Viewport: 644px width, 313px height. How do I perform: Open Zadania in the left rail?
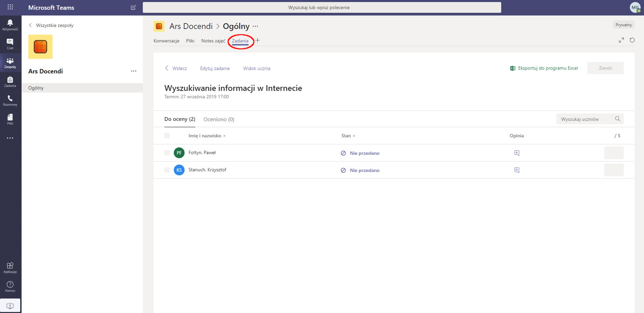tap(10, 82)
